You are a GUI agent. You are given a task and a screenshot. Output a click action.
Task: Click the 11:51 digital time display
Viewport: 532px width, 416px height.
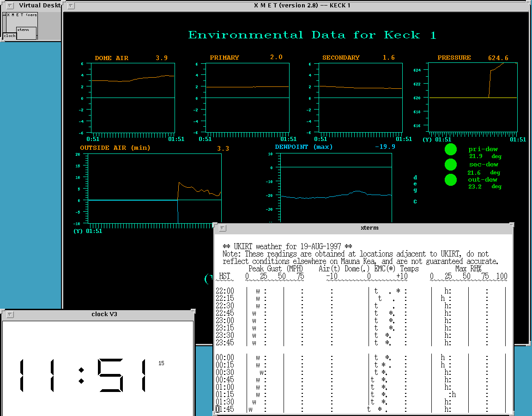coord(83,375)
